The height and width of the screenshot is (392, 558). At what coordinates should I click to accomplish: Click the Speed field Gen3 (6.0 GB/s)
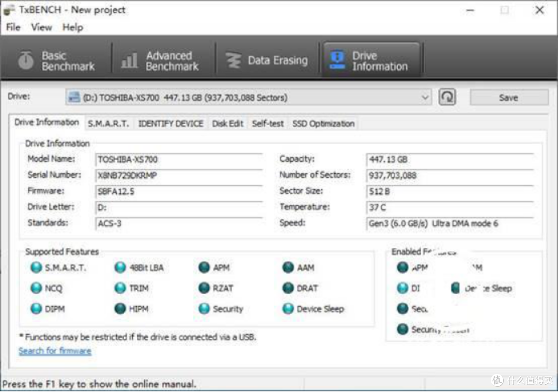[x=450, y=224]
